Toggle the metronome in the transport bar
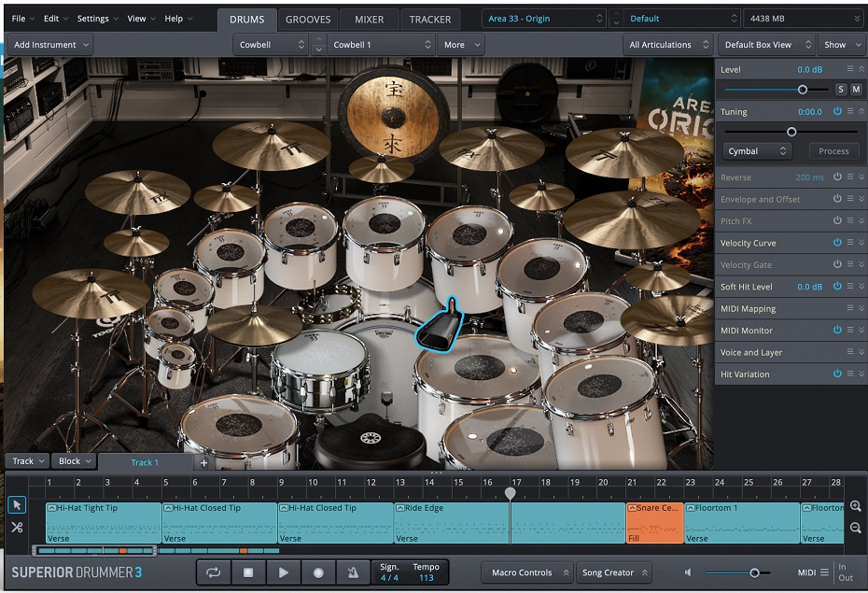868x593 pixels. (x=353, y=572)
